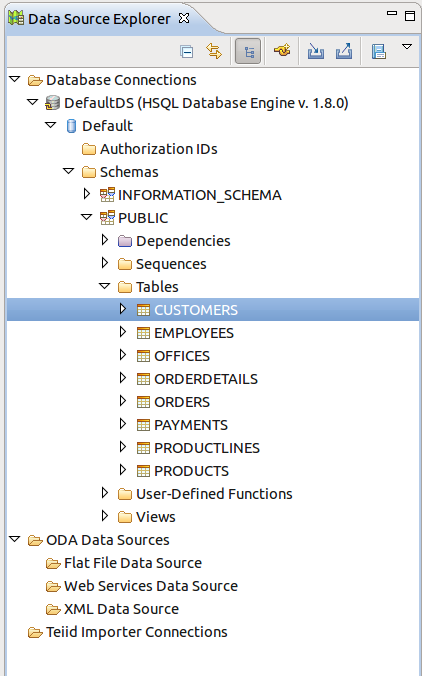Select Teiid Importer Connections
The width and height of the screenshot is (422, 676).
tap(128, 632)
